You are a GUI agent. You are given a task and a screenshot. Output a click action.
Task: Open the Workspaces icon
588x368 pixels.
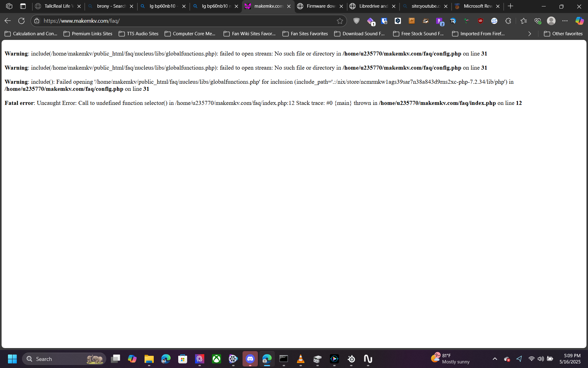[9, 6]
